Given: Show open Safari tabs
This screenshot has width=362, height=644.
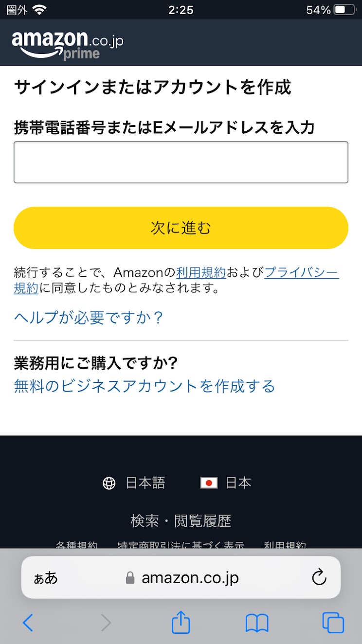Looking at the screenshot, I should click(333, 623).
